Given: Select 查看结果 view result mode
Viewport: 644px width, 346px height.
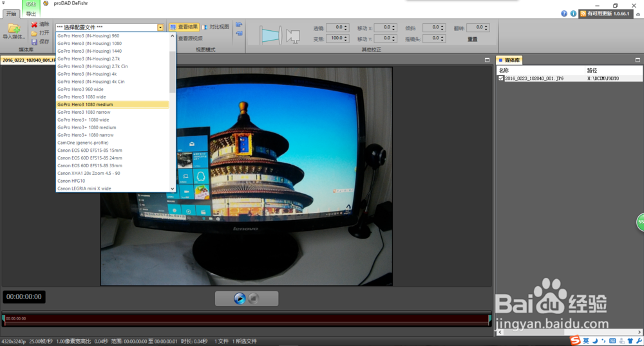Looking at the screenshot, I should coord(184,27).
